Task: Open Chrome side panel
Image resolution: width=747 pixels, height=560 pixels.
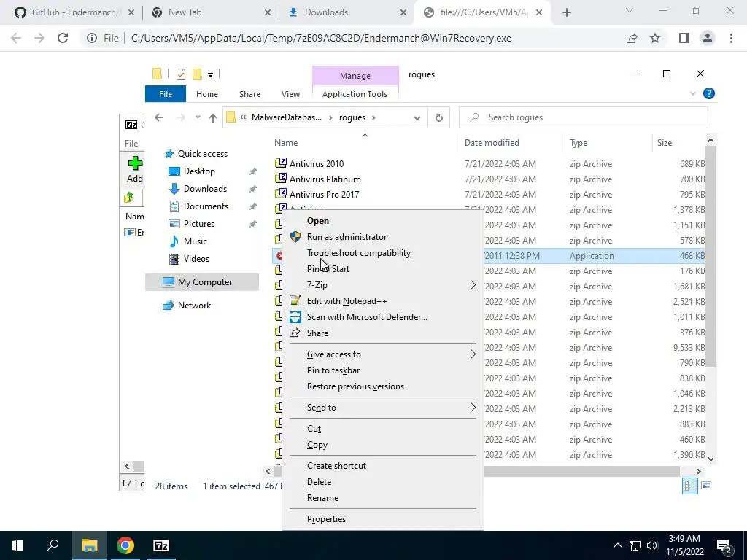Action: [684, 38]
